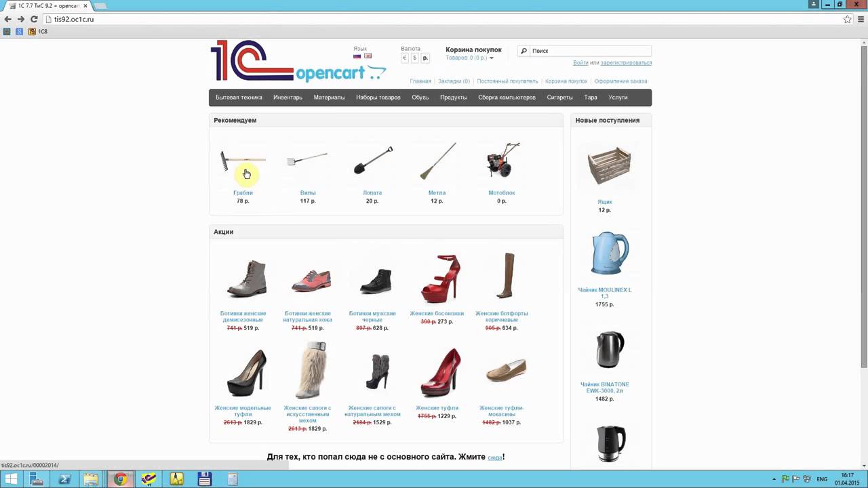Select the English flag language icon
The image size is (868, 488).
coord(368,56)
